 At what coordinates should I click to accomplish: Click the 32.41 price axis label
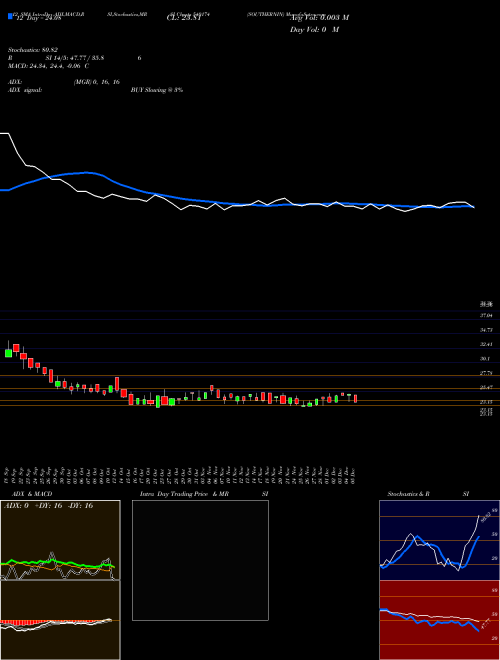tap(487, 344)
